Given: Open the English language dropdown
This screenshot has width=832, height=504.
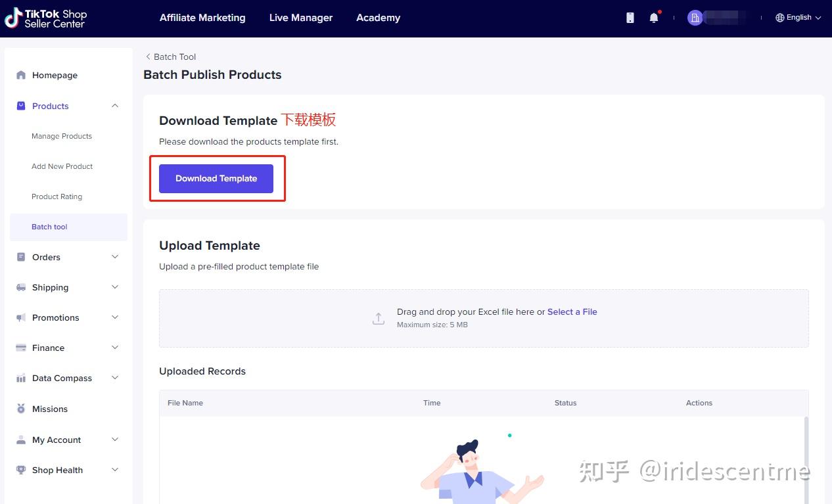Looking at the screenshot, I should 797,18.
